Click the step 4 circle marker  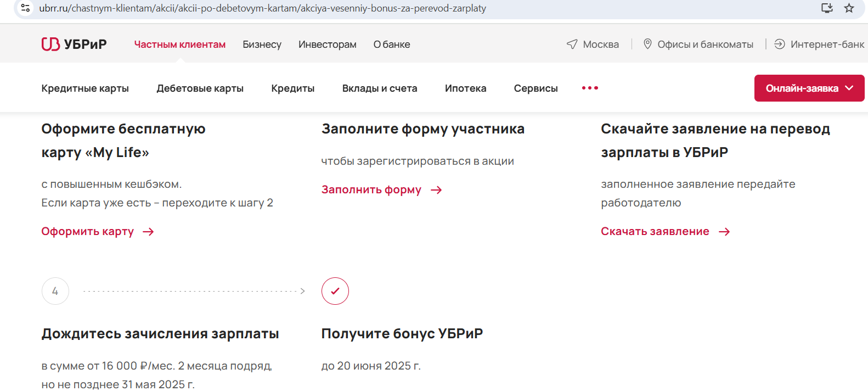[55, 291]
